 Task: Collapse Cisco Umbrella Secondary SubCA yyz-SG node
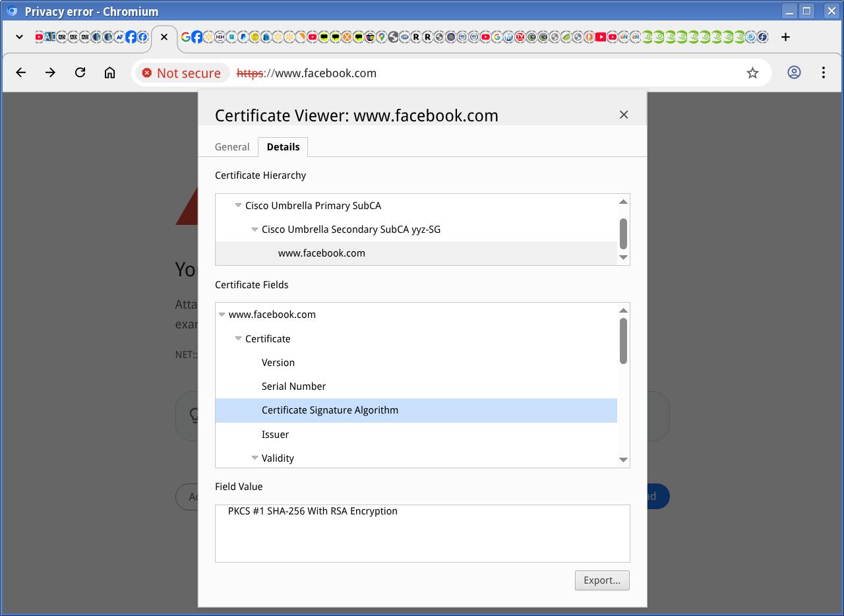click(255, 230)
